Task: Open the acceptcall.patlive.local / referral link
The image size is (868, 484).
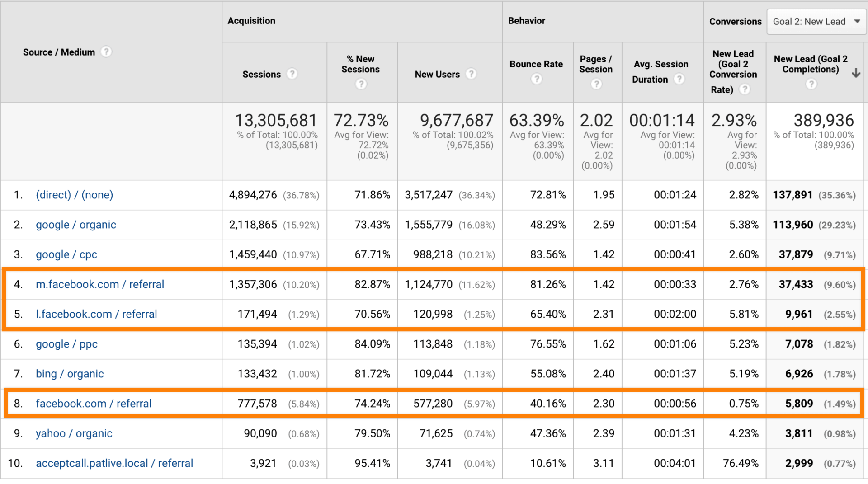Action: [114, 463]
